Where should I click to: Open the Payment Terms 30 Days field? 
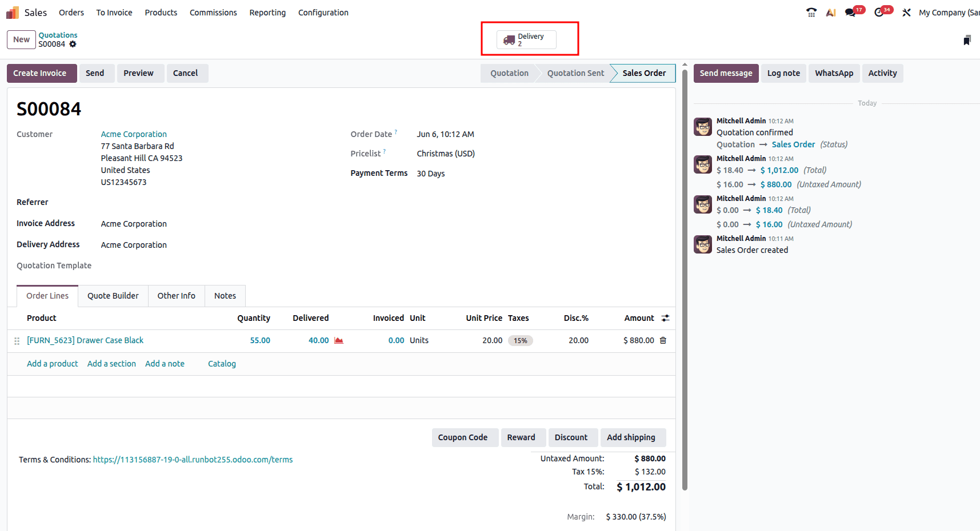431,174
